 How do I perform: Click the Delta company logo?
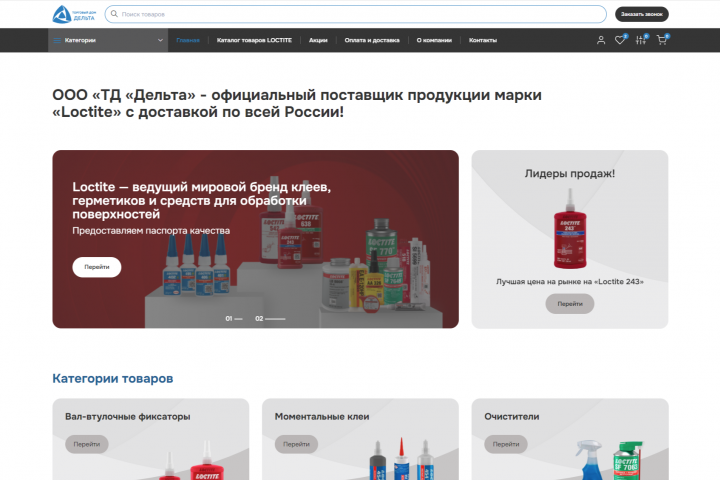pos(74,14)
